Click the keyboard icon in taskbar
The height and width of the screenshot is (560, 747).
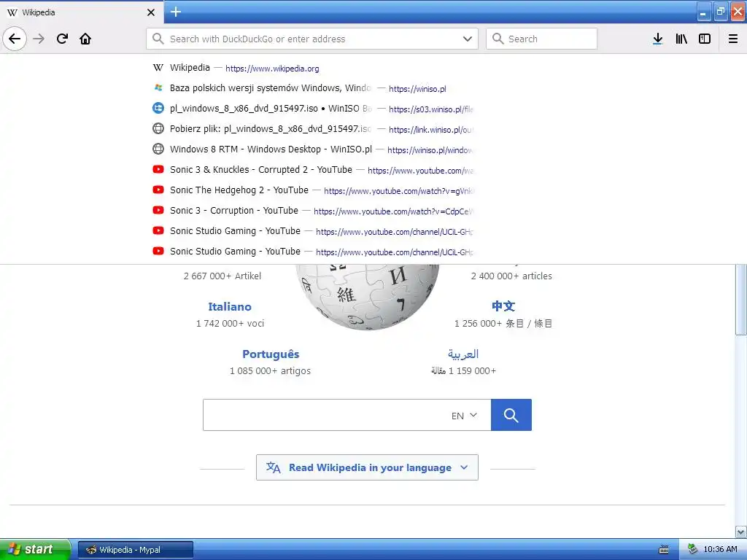click(x=664, y=550)
